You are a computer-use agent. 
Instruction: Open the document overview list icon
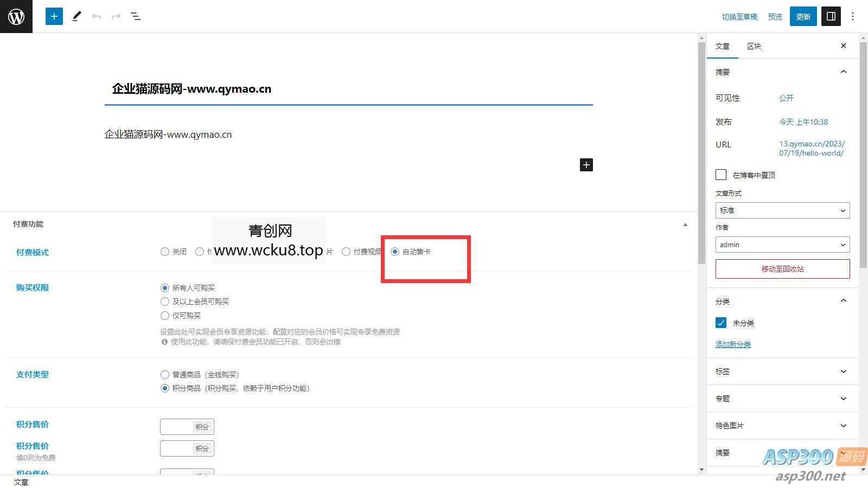pos(136,16)
